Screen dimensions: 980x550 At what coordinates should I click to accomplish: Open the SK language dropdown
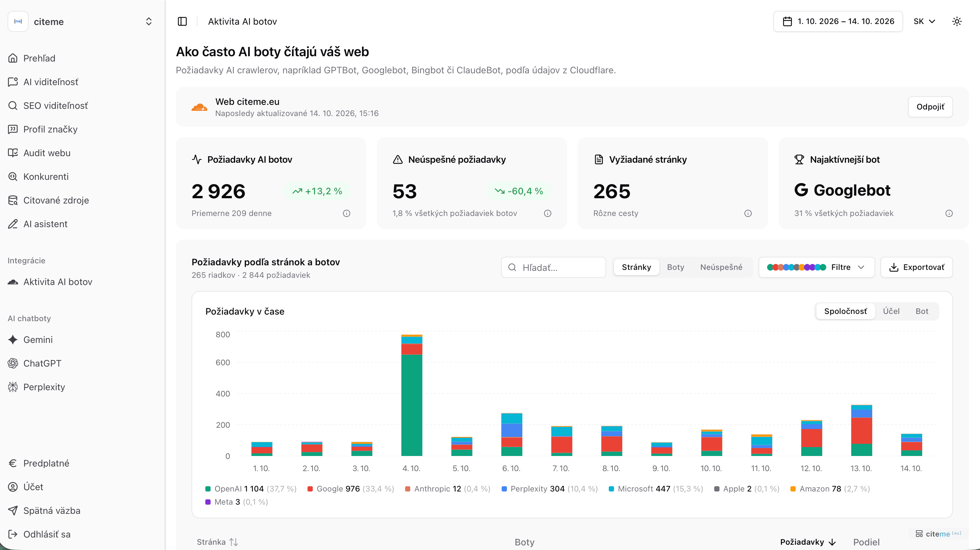pos(924,21)
